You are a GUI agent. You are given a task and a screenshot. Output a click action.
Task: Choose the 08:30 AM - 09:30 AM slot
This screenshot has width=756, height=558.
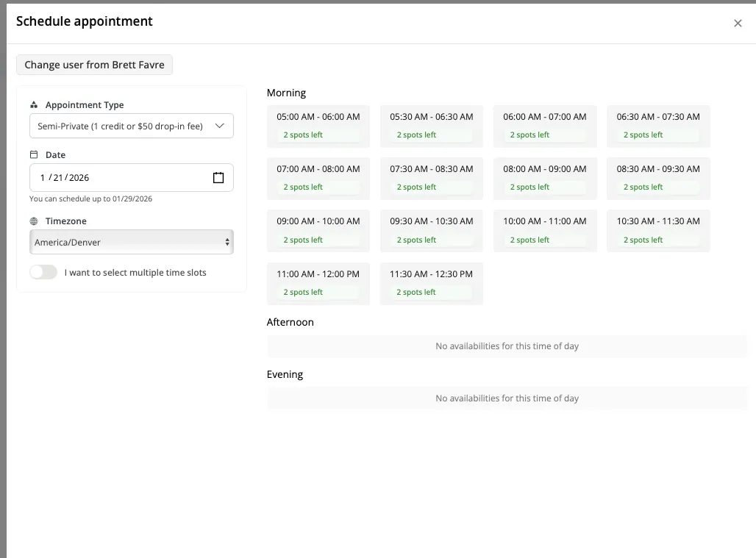pyautogui.click(x=658, y=179)
